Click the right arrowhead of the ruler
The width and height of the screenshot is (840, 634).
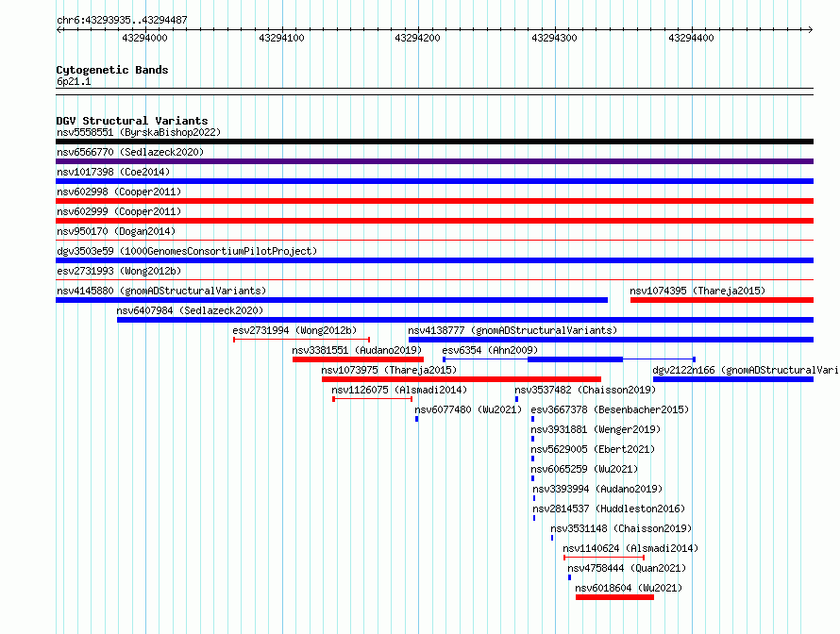point(811,29)
